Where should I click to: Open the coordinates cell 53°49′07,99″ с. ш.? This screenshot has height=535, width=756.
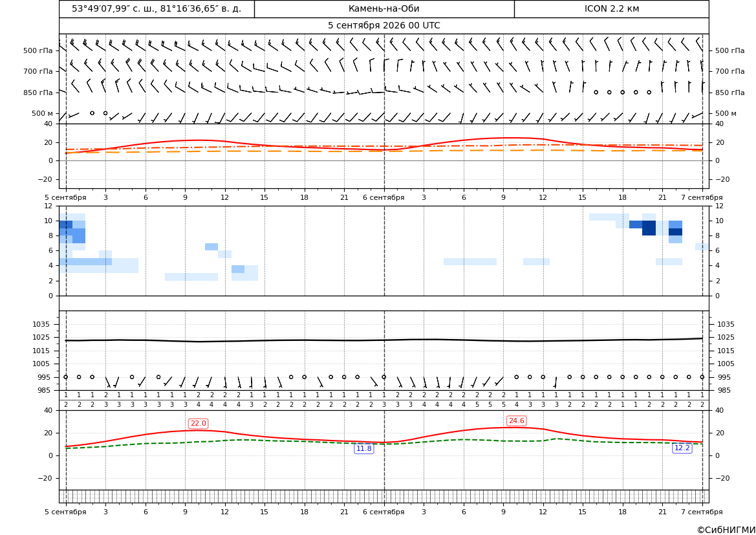(157, 8)
